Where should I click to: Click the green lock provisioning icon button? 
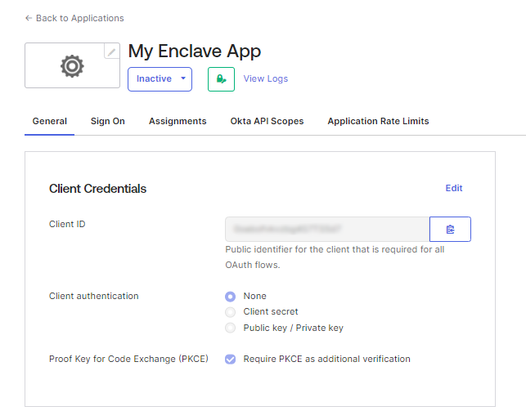pos(221,79)
